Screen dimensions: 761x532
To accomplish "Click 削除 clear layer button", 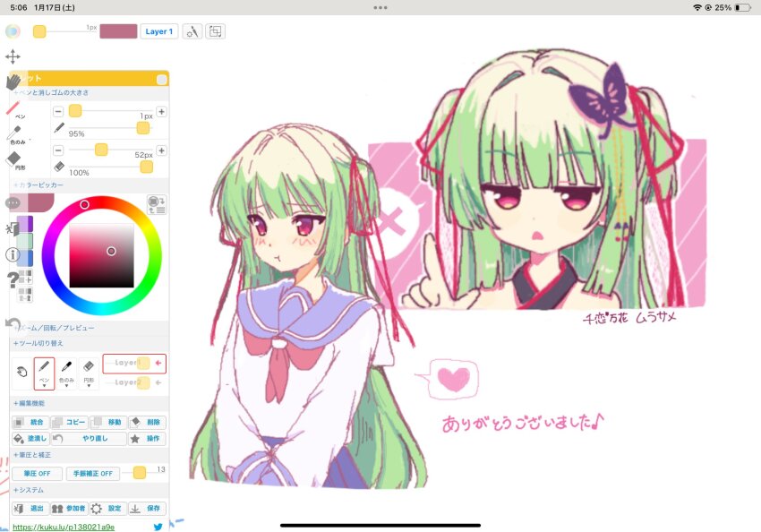I will coord(147,423).
